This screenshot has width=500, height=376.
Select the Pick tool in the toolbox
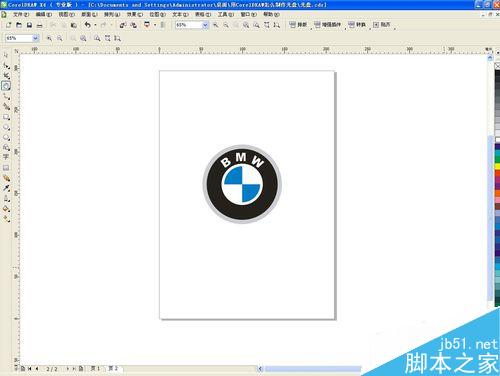click(x=6, y=55)
